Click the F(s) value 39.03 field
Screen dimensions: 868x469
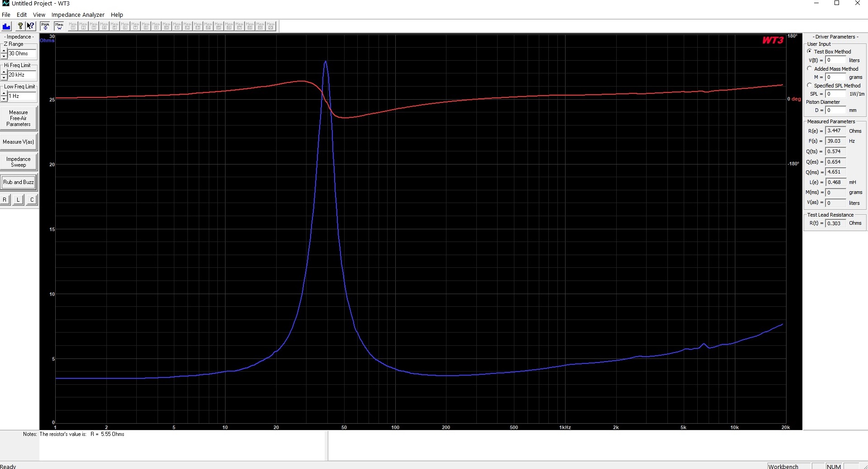(835, 141)
